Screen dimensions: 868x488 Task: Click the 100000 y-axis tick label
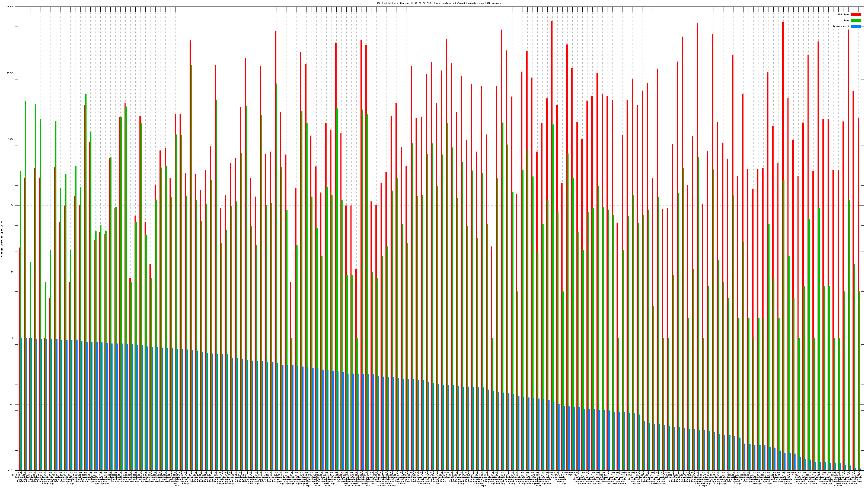coord(9,7)
